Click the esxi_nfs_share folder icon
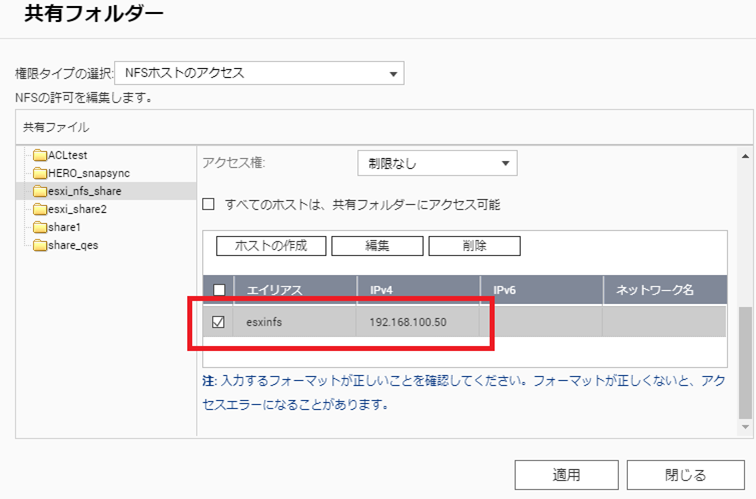The height and width of the screenshot is (499, 756). tap(40, 191)
